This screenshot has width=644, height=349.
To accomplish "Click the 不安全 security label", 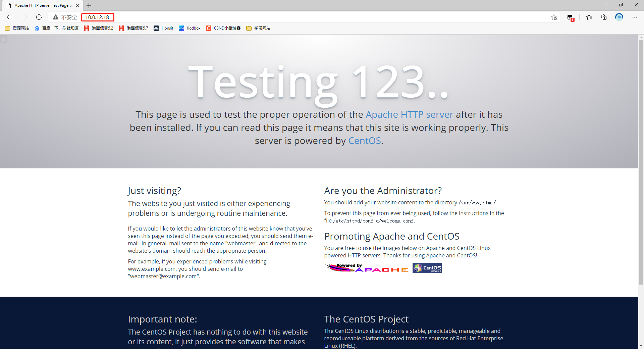I will point(69,17).
